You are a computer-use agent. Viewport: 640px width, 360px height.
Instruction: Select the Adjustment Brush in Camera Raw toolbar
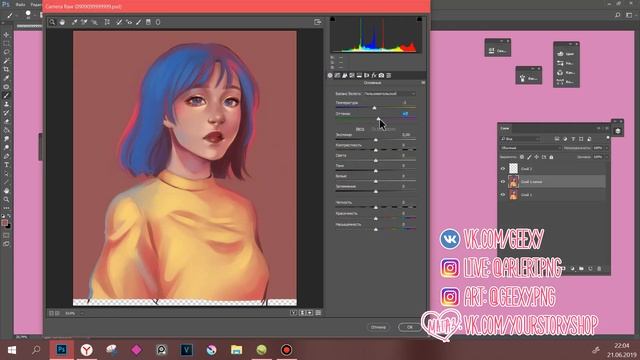tap(138, 22)
